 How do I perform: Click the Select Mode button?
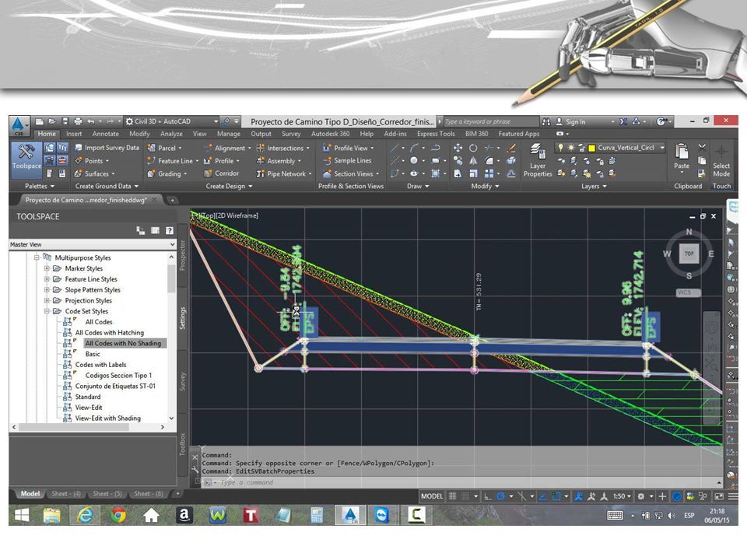[721, 160]
